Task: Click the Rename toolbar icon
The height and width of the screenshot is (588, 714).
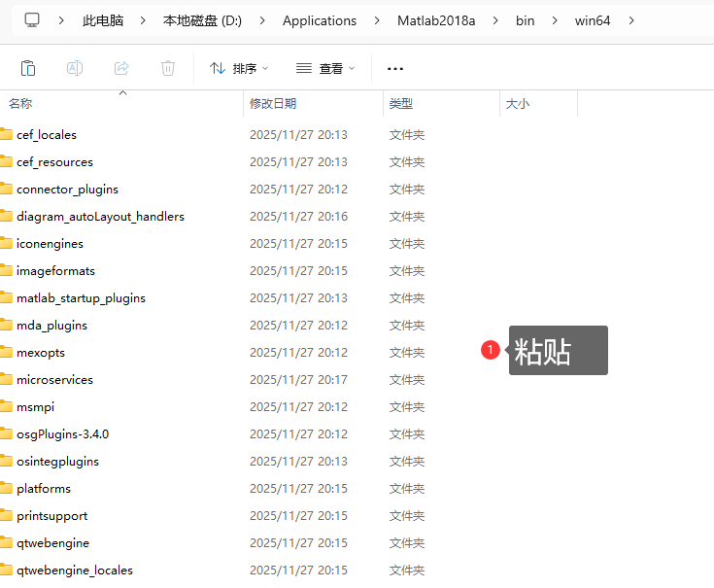Action: [75, 68]
